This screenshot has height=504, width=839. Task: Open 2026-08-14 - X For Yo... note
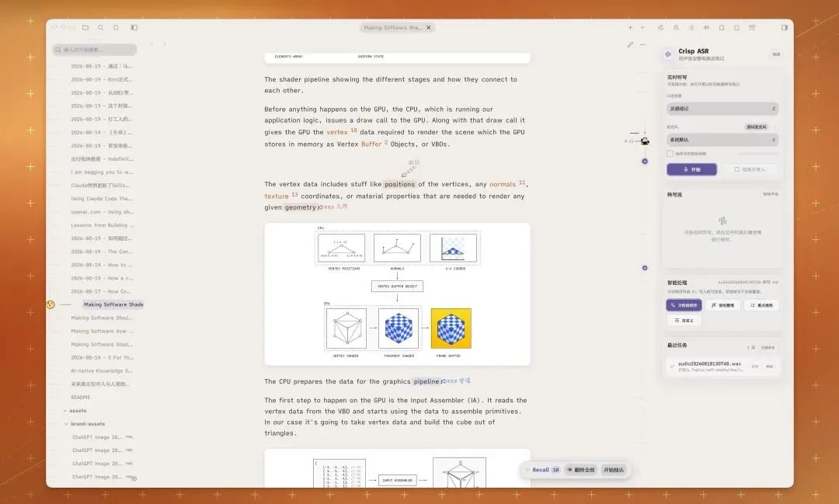103,357
